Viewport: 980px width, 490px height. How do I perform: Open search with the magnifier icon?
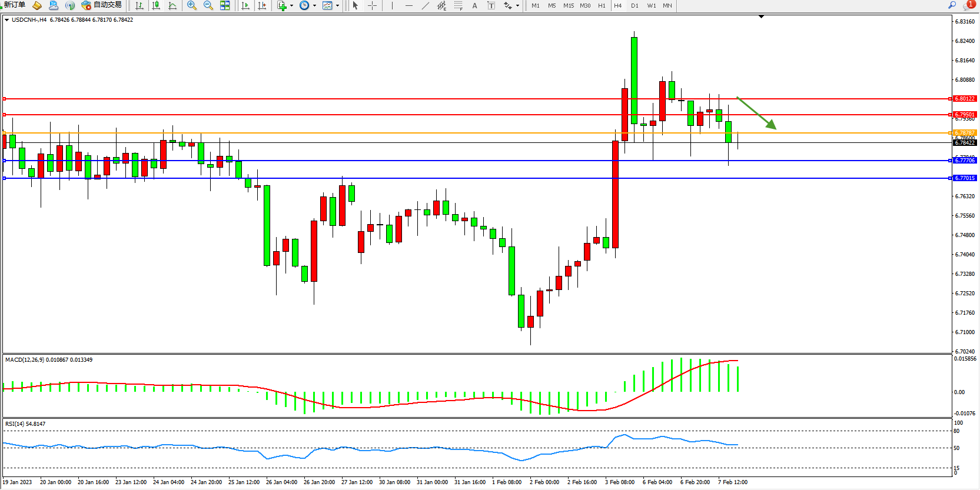point(952,5)
